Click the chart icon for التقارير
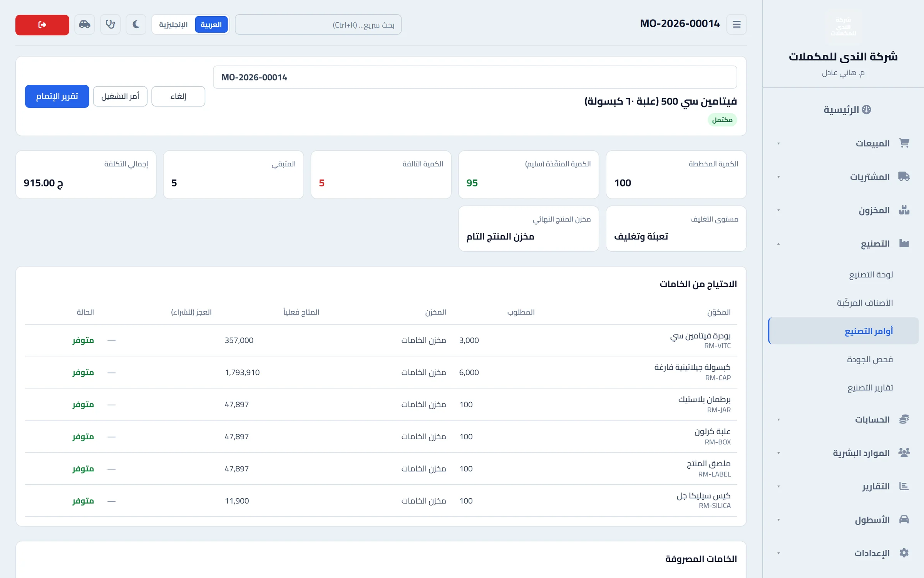Viewport: 924px width, 578px height. click(x=904, y=486)
